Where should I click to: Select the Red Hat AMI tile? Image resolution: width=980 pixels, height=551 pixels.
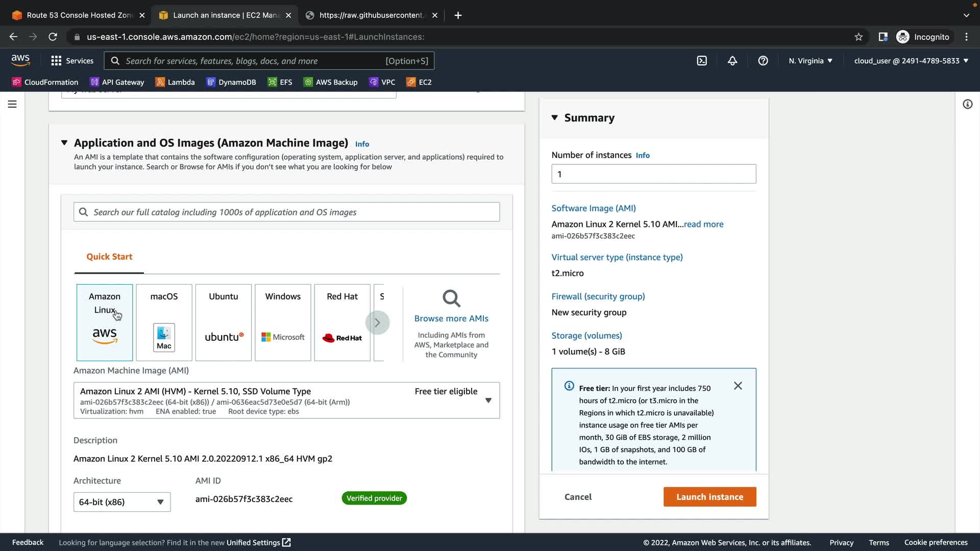pyautogui.click(x=342, y=322)
